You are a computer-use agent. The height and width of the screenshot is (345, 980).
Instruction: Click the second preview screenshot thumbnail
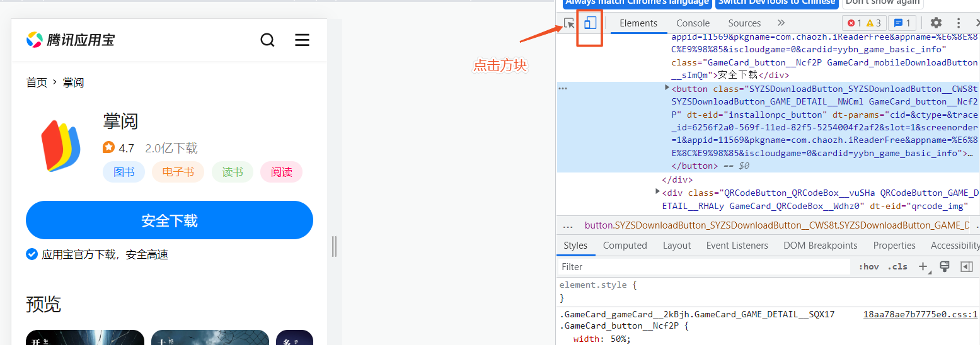click(210, 337)
